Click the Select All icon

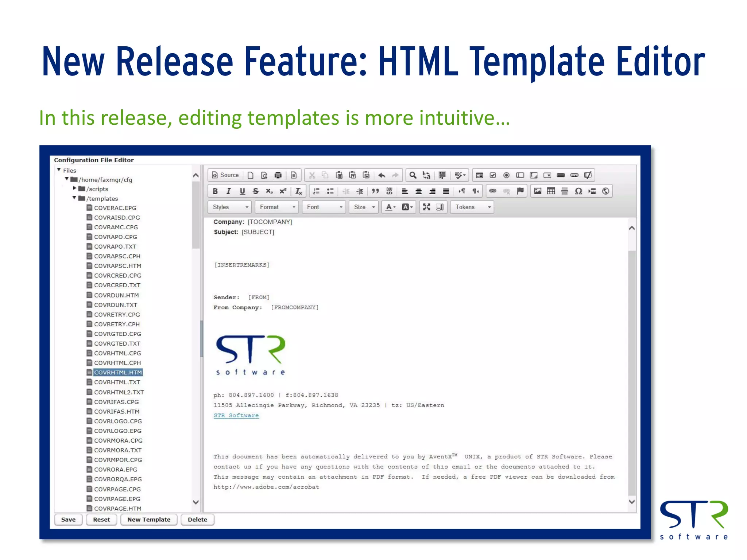coord(442,175)
